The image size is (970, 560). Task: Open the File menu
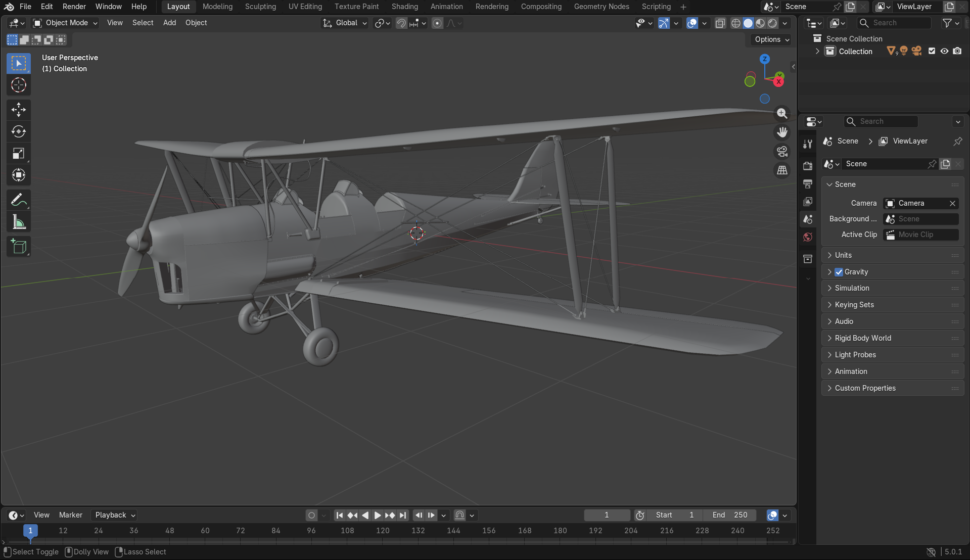pyautogui.click(x=25, y=7)
